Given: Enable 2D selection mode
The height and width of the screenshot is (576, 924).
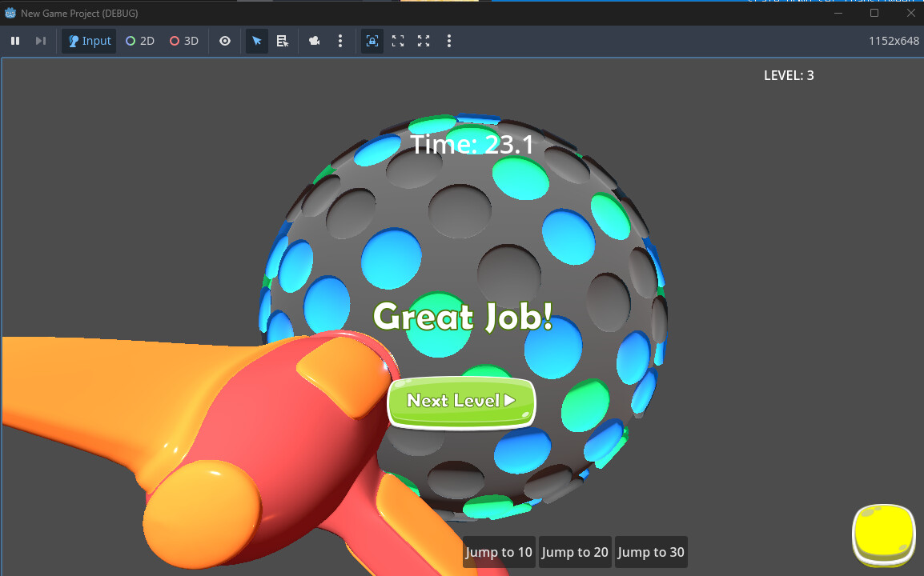Looking at the screenshot, I should pos(139,41).
